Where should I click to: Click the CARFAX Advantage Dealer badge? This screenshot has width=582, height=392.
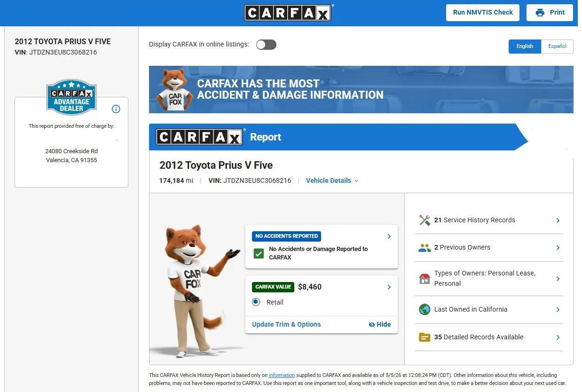click(71, 97)
